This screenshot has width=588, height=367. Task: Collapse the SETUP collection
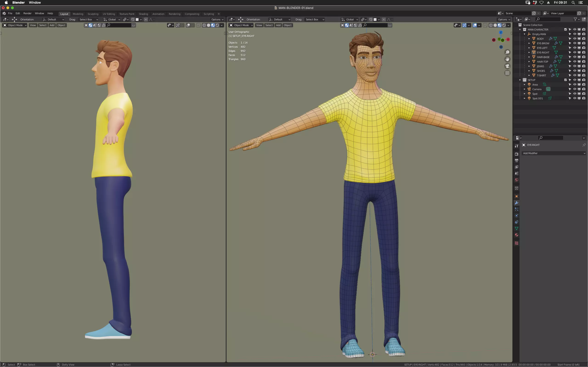click(520, 80)
